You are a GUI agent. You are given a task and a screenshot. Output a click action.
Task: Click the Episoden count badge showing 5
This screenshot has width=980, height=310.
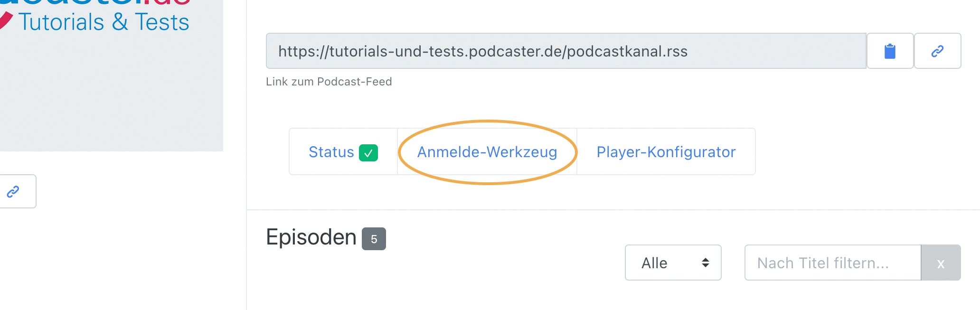[374, 239]
